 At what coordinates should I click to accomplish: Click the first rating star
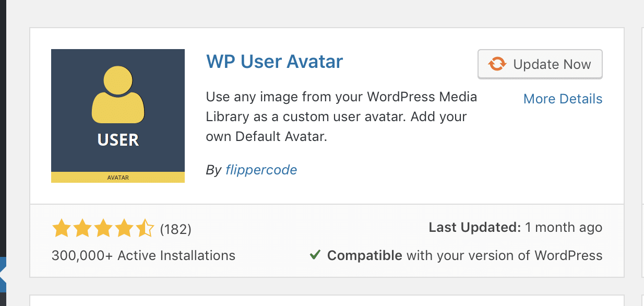tap(61, 229)
